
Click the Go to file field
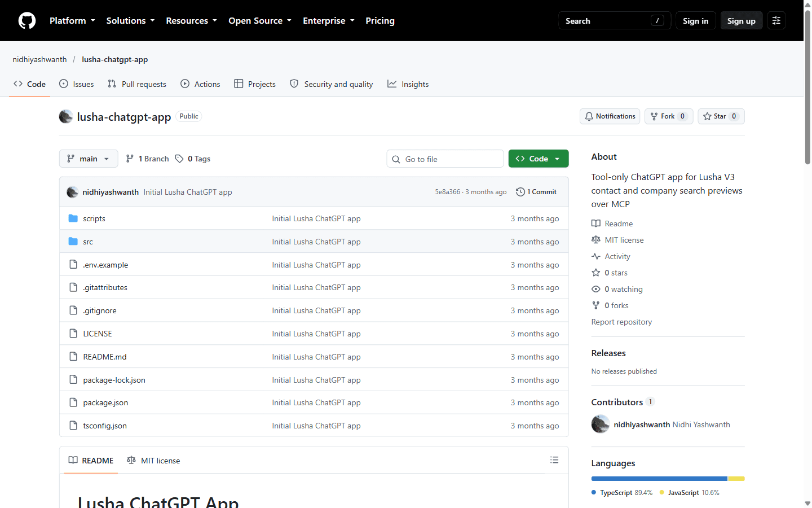(x=445, y=159)
